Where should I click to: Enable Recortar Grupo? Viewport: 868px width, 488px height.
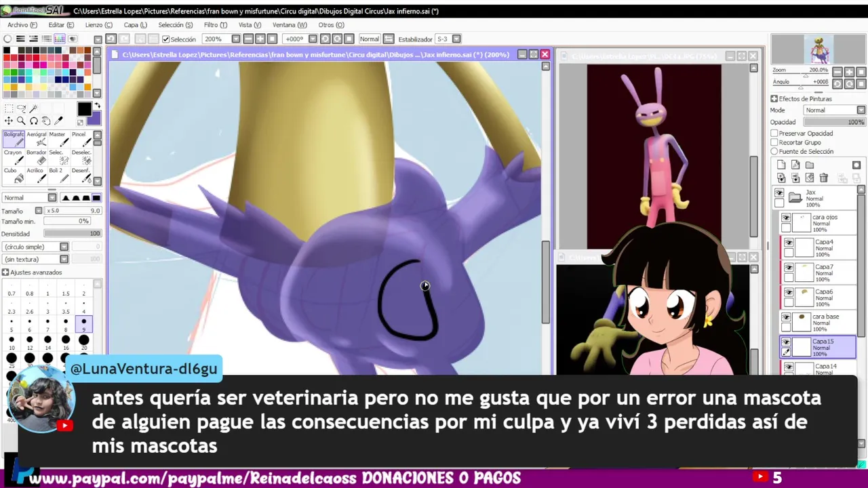pyautogui.click(x=774, y=142)
